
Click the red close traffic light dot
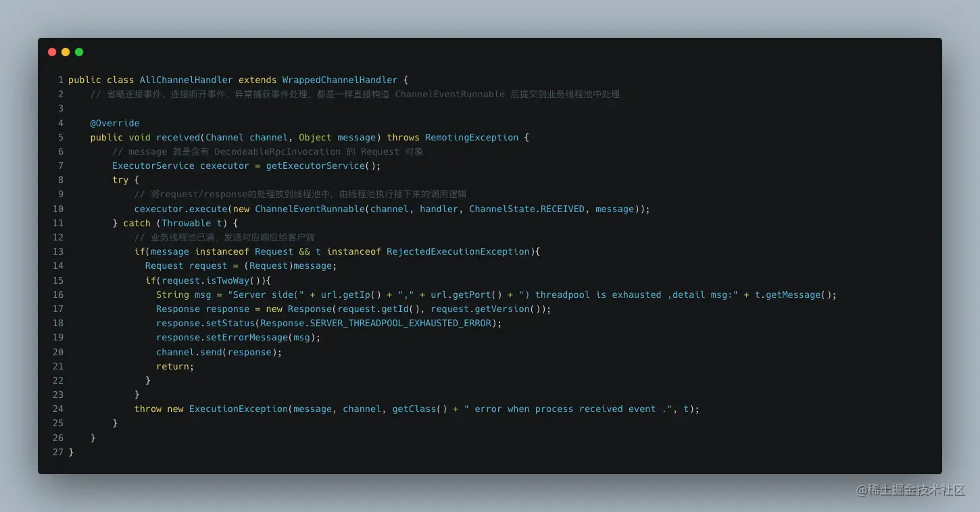tap(52, 52)
